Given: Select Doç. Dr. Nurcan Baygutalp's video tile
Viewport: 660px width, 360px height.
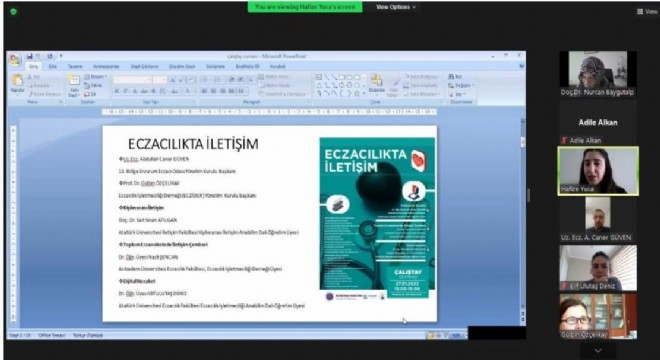Looking at the screenshot, I should 598,74.
